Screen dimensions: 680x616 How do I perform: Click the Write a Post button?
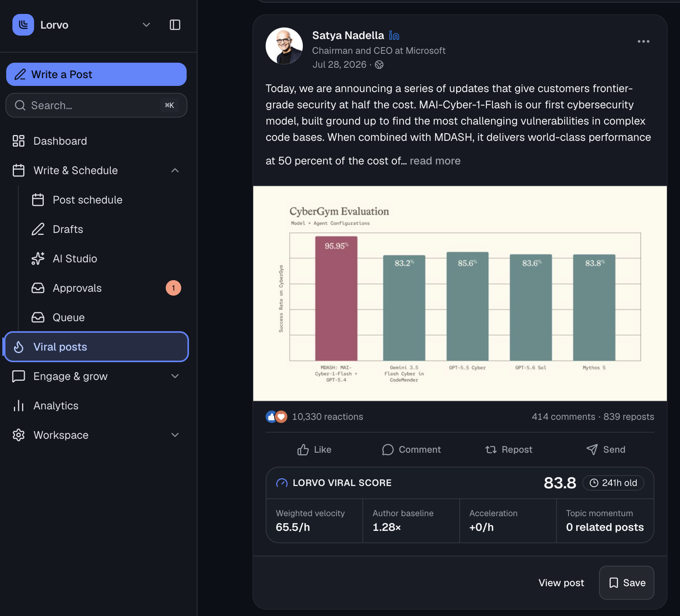coord(96,74)
